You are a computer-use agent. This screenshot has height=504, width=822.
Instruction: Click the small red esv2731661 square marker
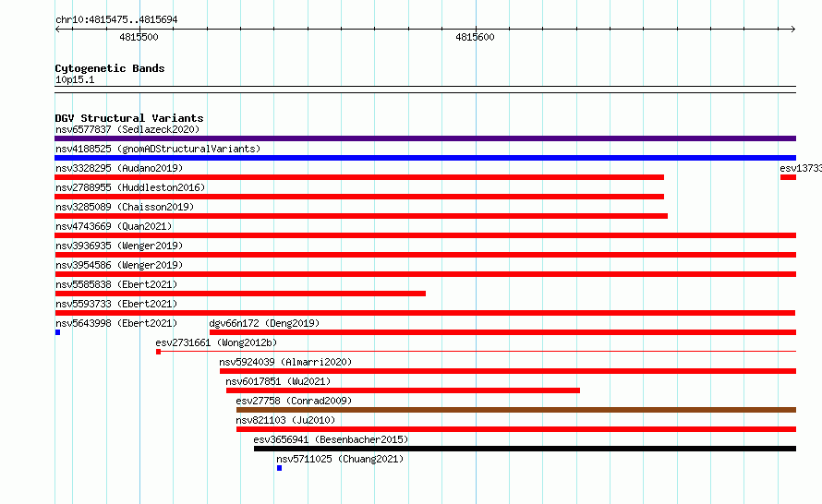point(158,352)
